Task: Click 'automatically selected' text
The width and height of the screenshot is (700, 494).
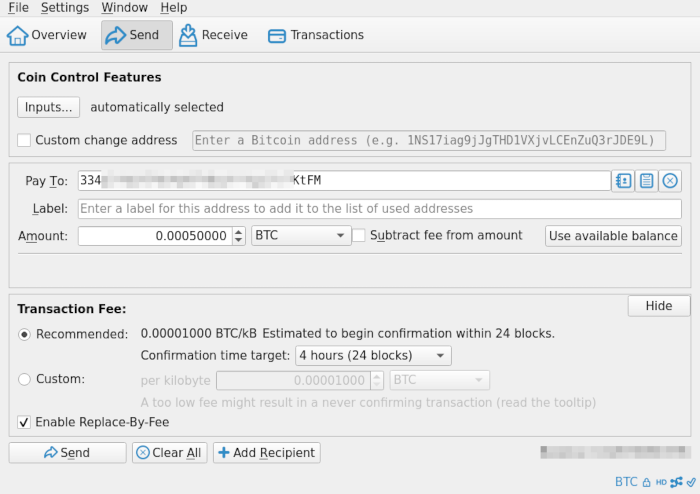Action: tap(157, 107)
